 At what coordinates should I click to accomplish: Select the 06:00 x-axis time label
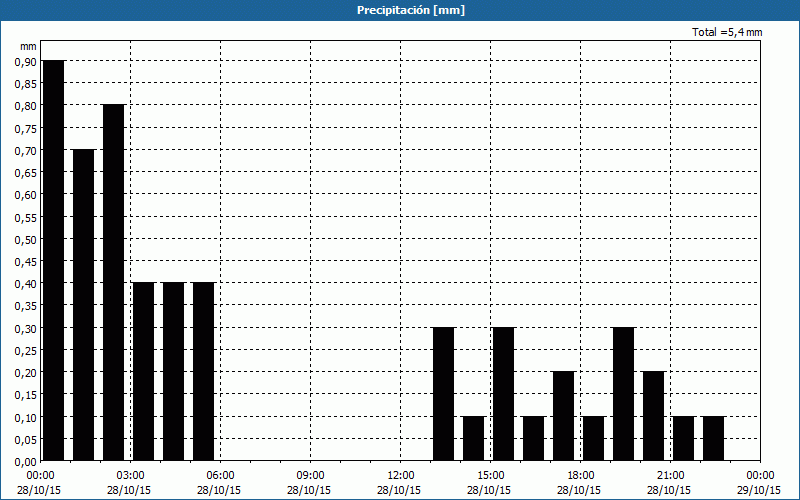pos(220,476)
